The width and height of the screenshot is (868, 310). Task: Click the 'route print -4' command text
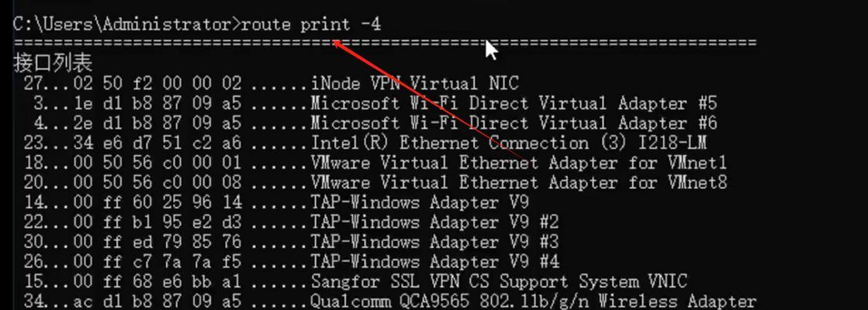click(311, 24)
